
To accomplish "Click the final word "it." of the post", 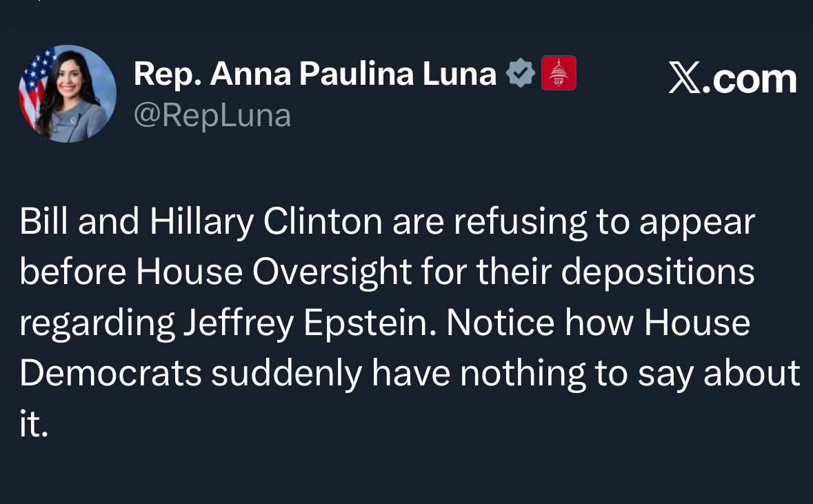I will pos(34,425).
